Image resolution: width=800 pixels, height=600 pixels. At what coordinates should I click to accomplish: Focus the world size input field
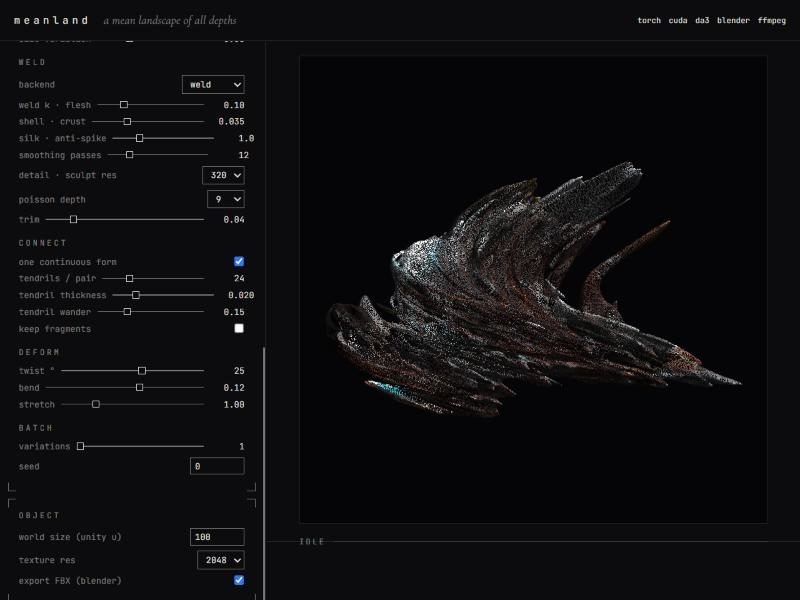pyautogui.click(x=217, y=537)
